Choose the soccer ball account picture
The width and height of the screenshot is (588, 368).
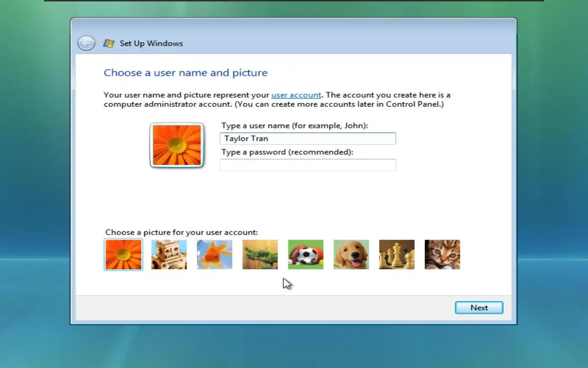tap(305, 254)
